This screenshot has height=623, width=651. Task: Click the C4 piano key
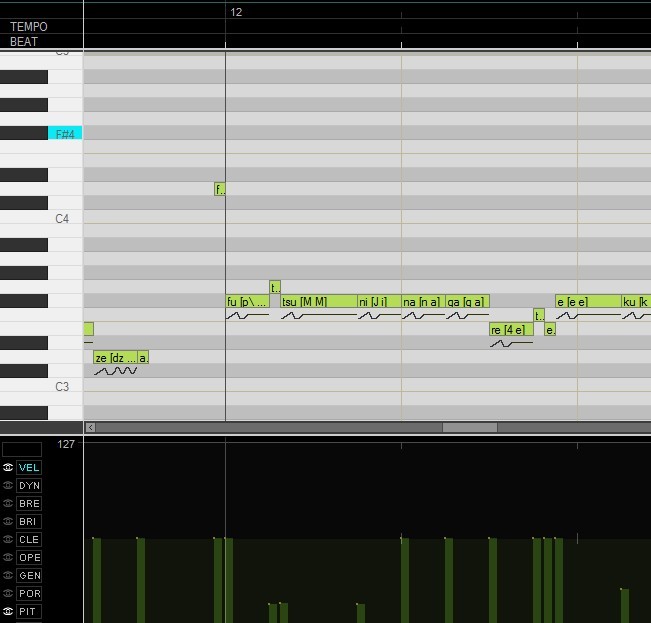(x=42, y=217)
